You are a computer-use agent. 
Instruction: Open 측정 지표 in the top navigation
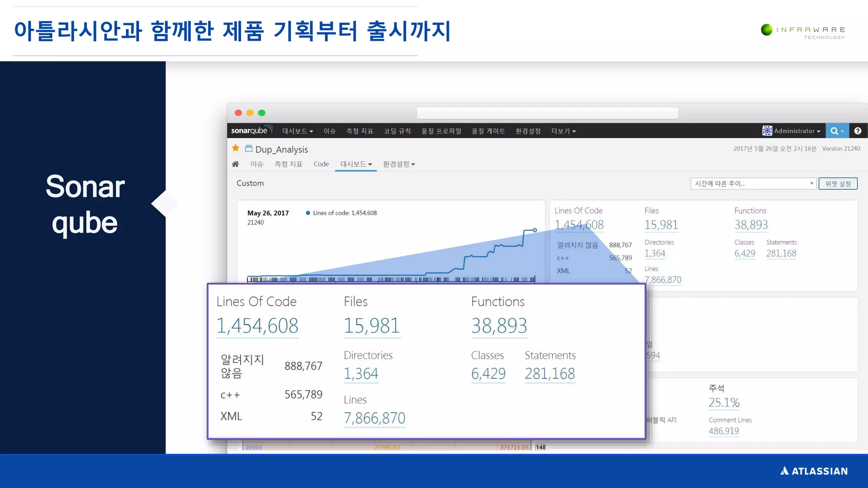click(359, 131)
